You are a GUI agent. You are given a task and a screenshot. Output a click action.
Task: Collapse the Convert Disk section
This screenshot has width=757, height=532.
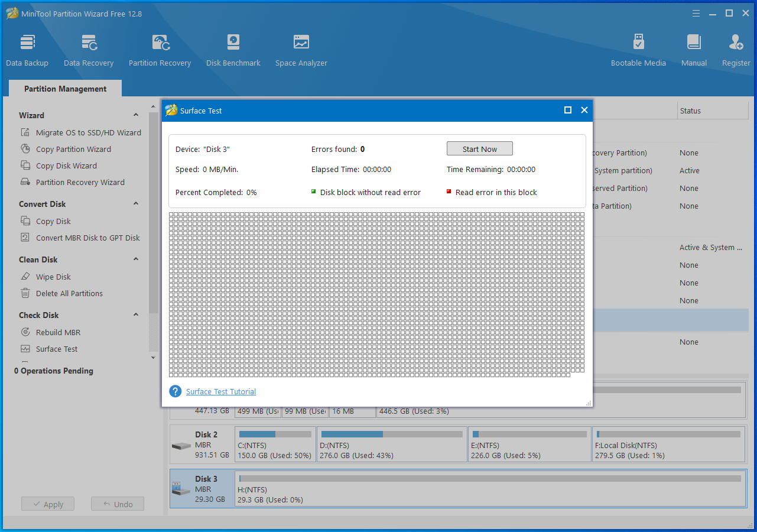[136, 204]
